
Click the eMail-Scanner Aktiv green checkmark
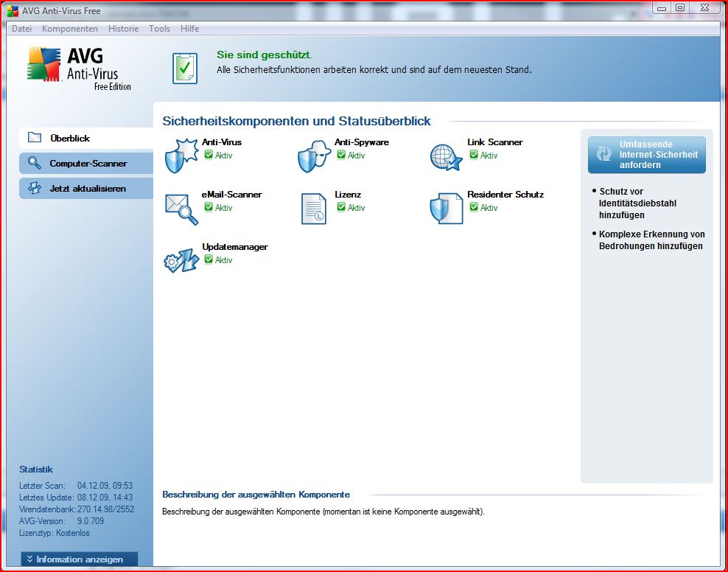[209, 207]
